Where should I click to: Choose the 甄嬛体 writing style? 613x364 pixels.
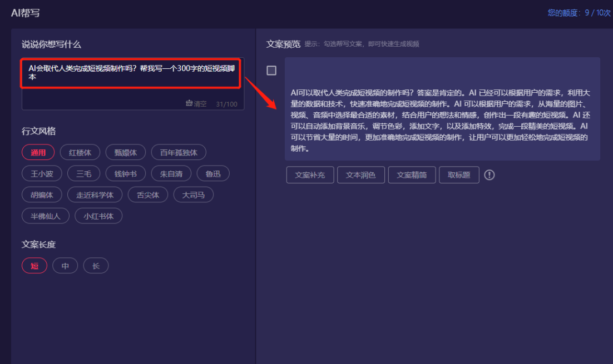[x=126, y=152]
